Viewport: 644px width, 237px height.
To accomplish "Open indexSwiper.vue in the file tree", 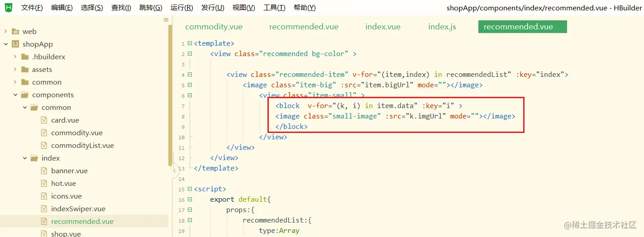I will (x=78, y=209).
